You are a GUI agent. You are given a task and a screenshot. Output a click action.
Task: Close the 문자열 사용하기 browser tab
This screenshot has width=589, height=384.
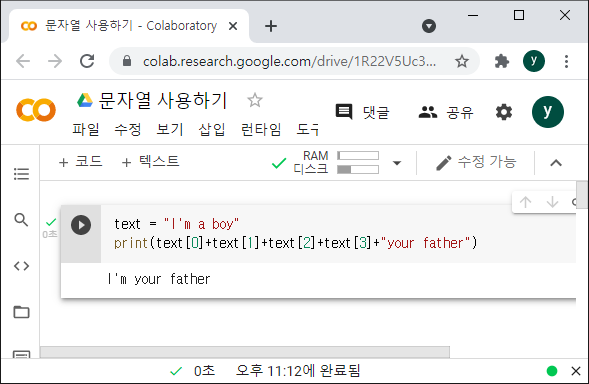point(233,26)
